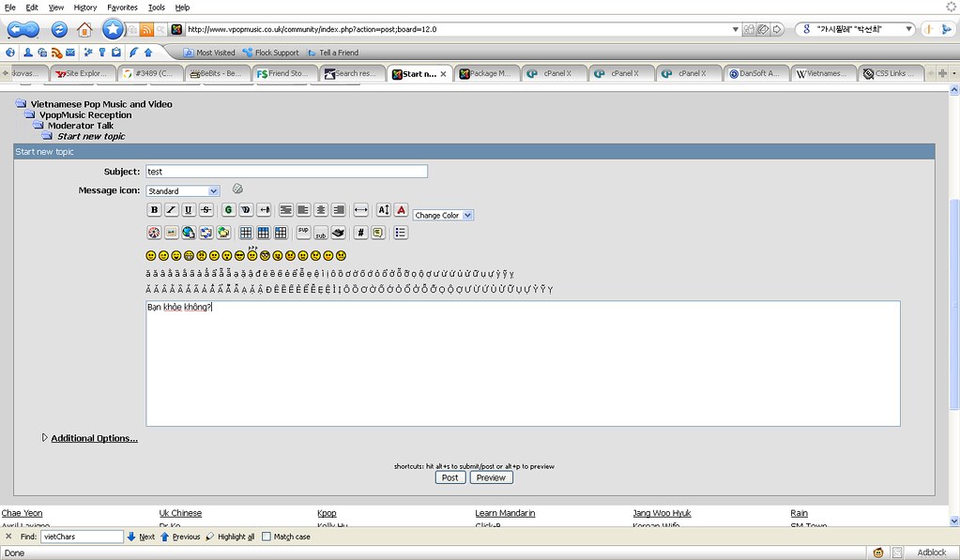Insert a table using the first grid icon
The height and width of the screenshot is (560, 960).
pyautogui.click(x=246, y=233)
